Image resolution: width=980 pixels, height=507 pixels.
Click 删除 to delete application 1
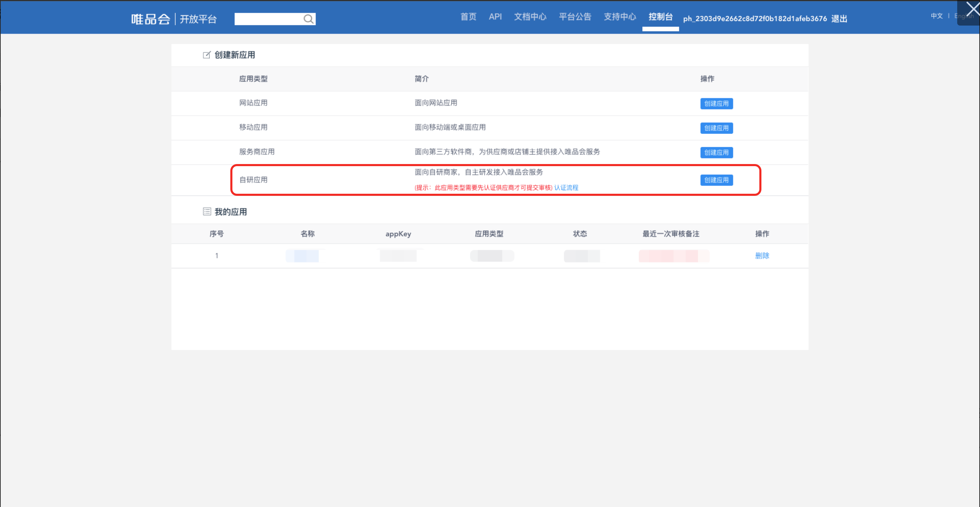(762, 256)
